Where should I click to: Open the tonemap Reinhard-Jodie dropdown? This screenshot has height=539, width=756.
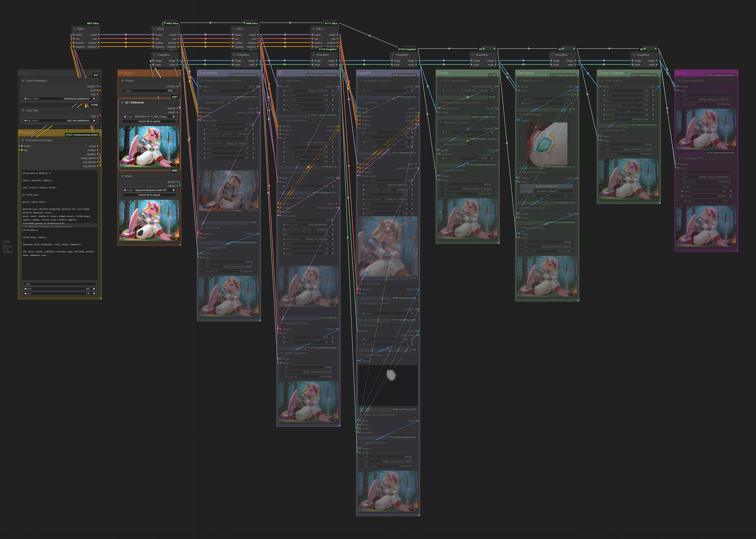[x=629, y=119]
